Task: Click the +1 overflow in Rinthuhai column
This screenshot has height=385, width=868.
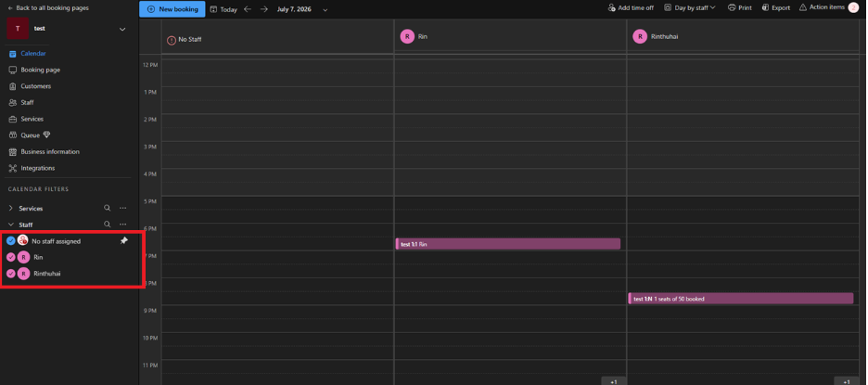Action: (x=847, y=381)
